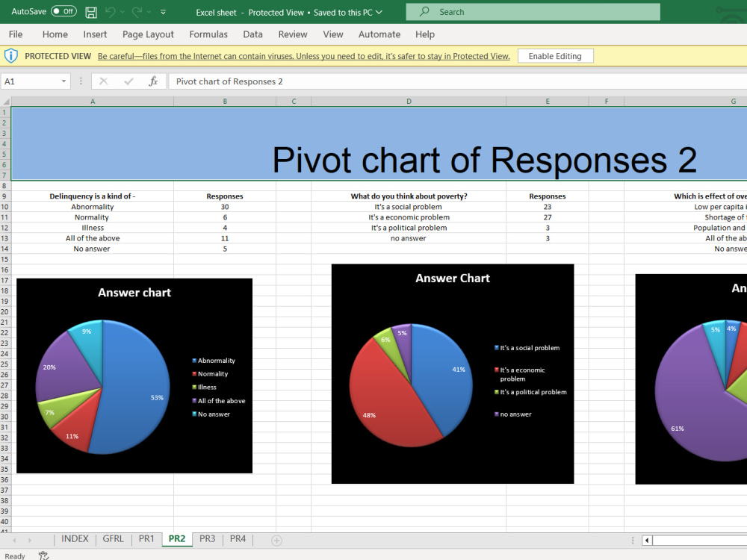Screen dimensions: 747x560
Task: Switch to the PR1 sheet tab
Action: (x=146, y=538)
